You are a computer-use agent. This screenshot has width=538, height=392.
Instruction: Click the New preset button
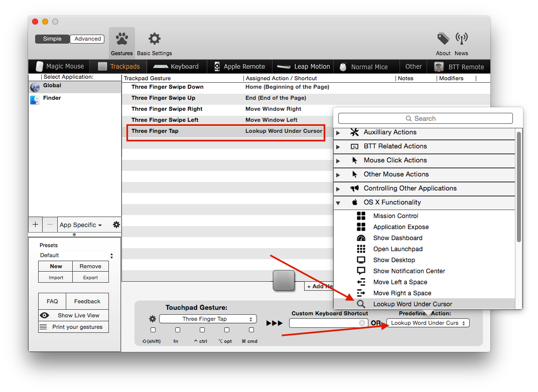click(56, 266)
